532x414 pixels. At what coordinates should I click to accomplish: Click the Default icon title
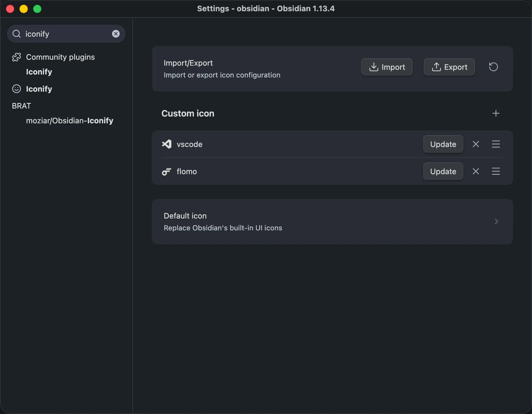(x=185, y=216)
